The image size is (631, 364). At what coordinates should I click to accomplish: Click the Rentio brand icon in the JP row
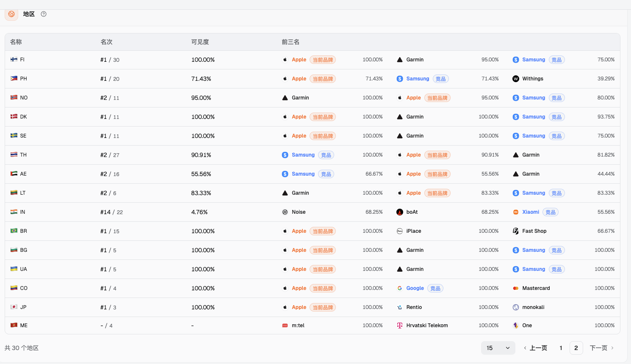(x=400, y=307)
